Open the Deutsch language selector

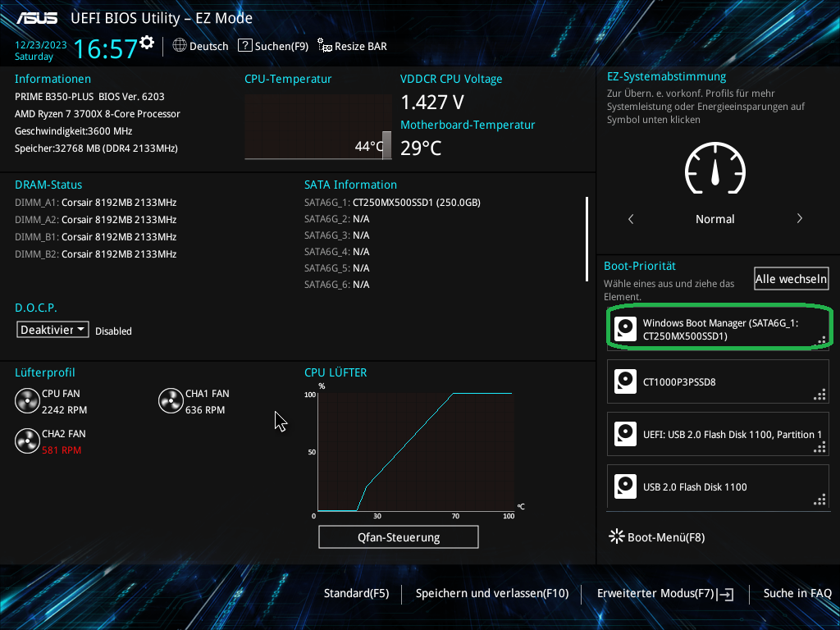point(200,46)
